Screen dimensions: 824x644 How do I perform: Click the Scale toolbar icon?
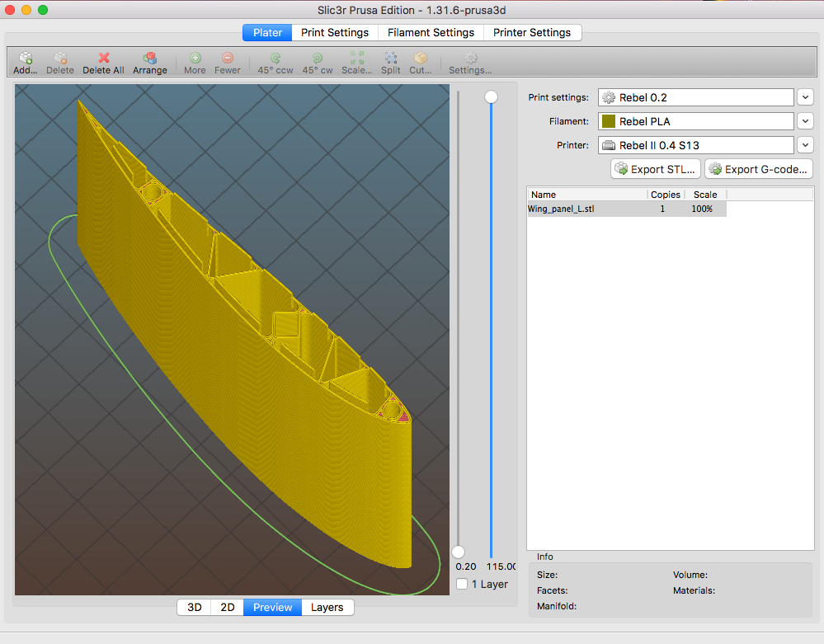tap(357, 59)
